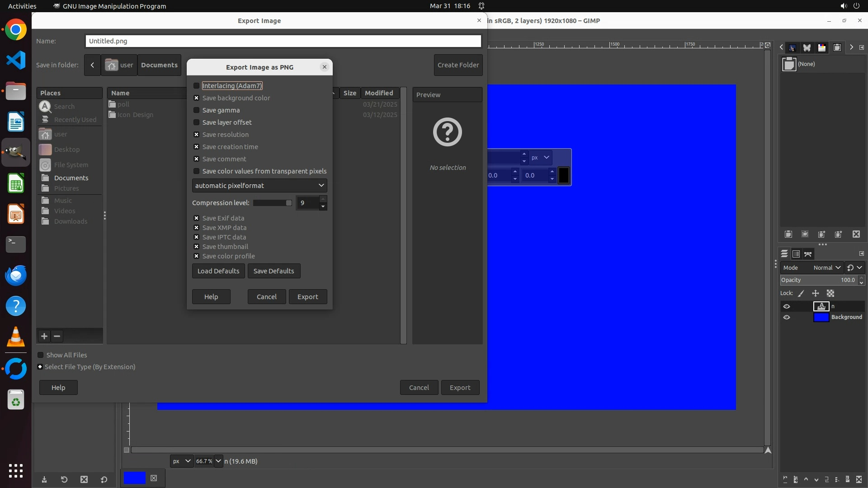Click Export in the PNG dialog
Image resolution: width=868 pixels, height=488 pixels.
point(307,297)
